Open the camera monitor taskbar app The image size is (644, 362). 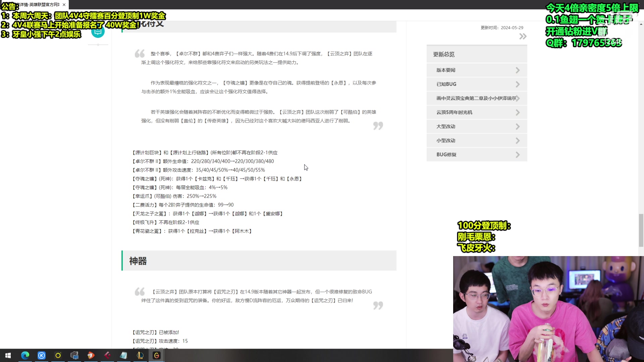(74, 355)
